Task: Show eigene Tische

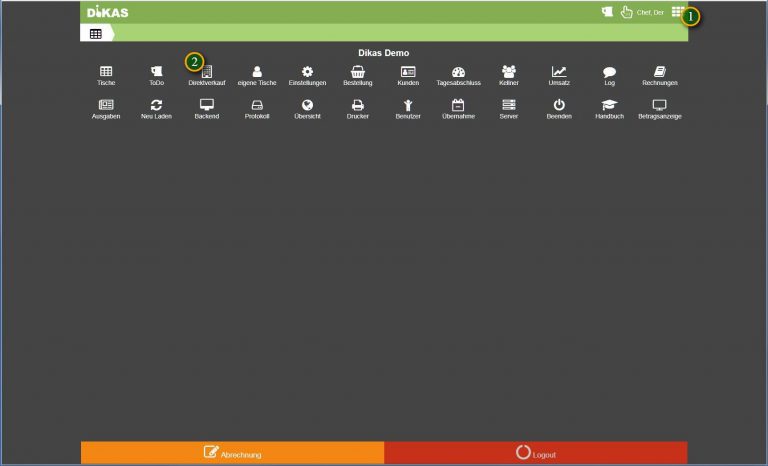Action: (x=257, y=72)
